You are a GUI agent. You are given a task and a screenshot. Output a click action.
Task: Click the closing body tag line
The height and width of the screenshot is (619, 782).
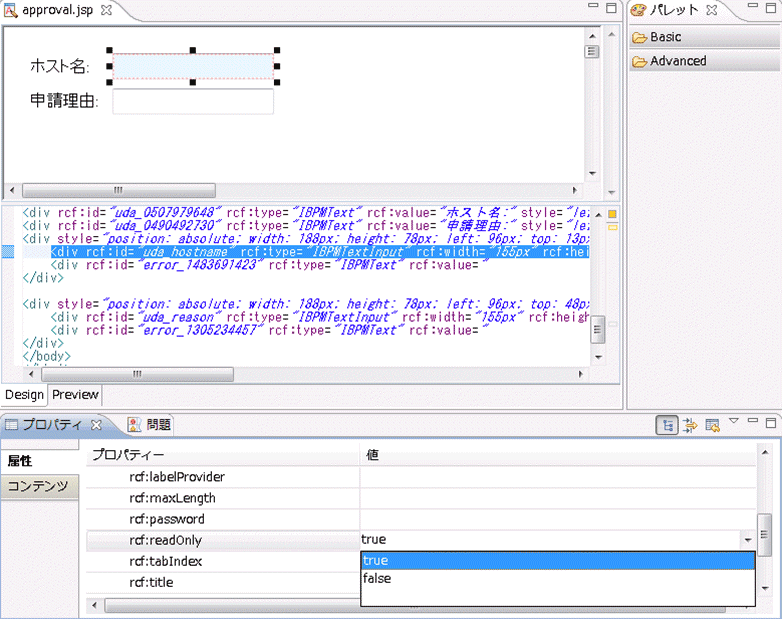46,356
